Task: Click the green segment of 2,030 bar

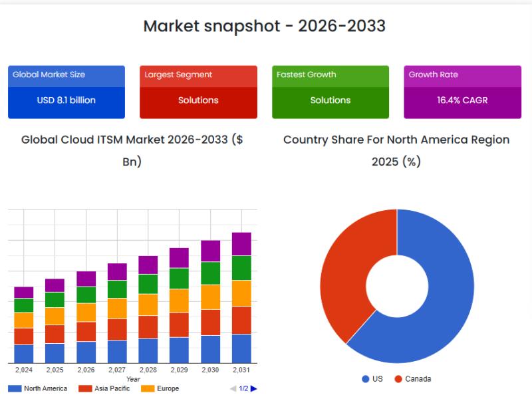Action: (x=210, y=273)
